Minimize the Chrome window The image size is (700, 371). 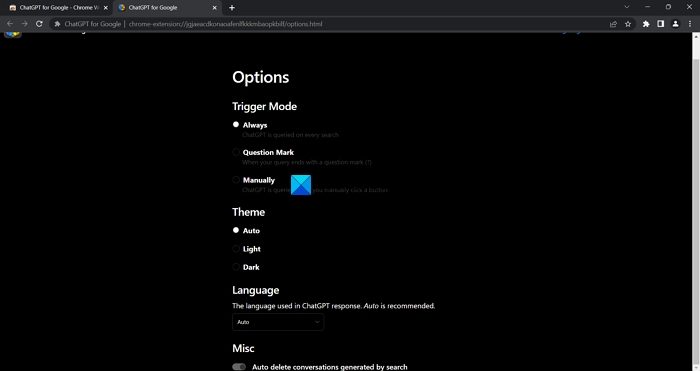click(647, 7)
